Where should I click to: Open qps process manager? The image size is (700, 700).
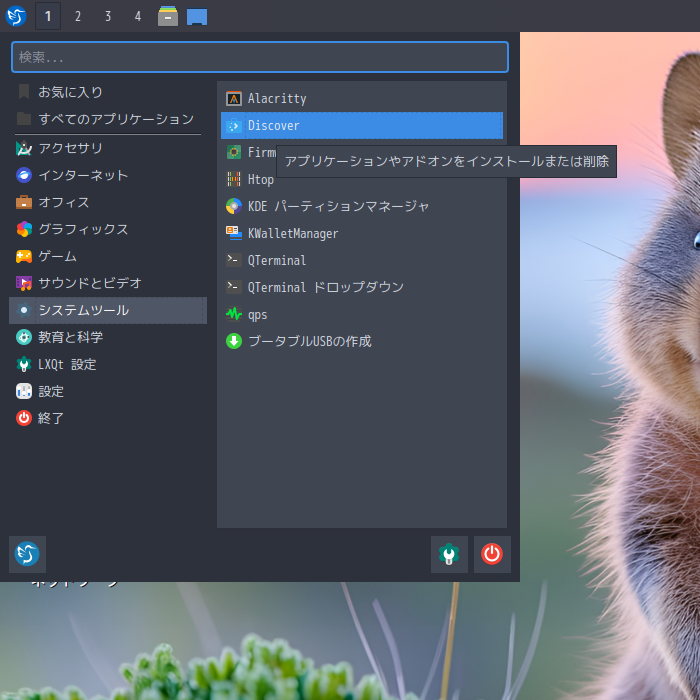[x=257, y=315]
